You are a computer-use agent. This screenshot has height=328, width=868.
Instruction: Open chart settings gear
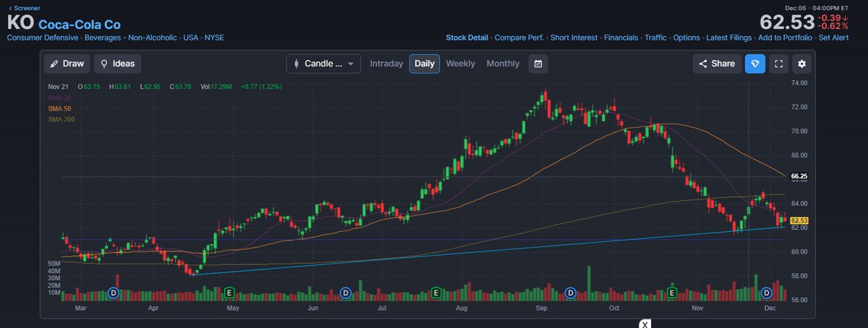(x=801, y=64)
